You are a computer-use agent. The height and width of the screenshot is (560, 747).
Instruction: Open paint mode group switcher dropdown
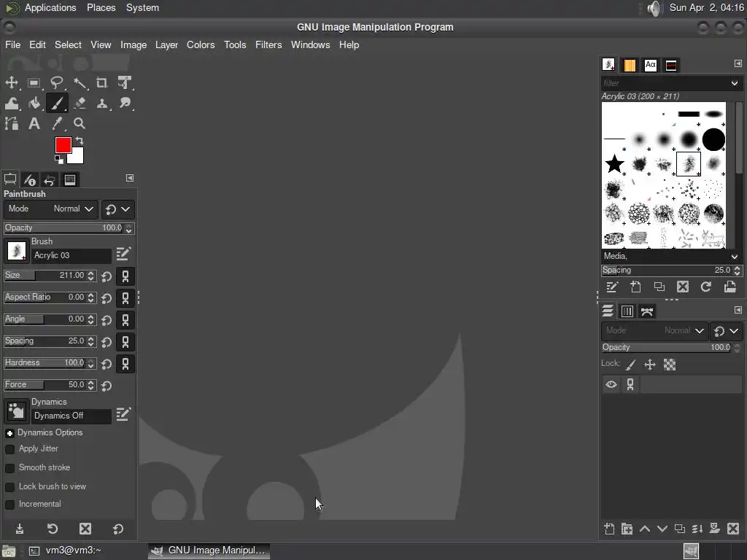tap(117, 209)
